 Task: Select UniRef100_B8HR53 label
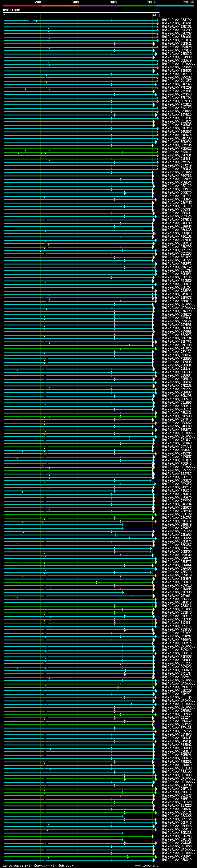pyautogui.click(x=177, y=71)
